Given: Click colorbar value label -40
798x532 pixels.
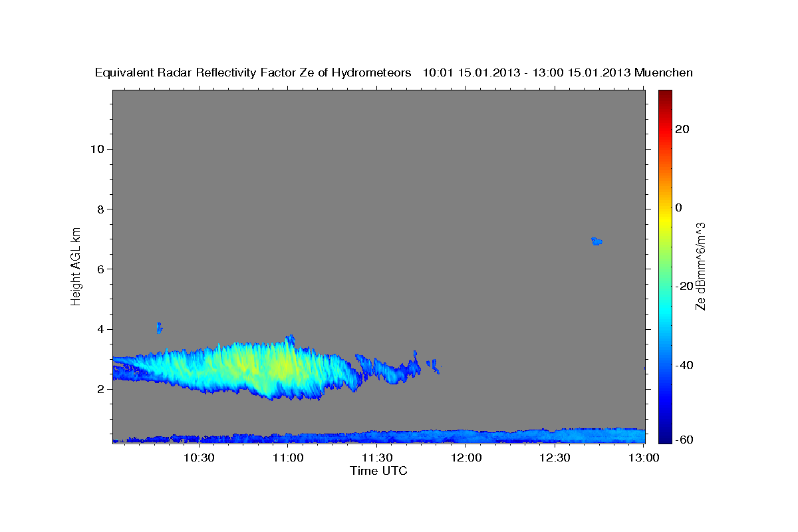Looking at the screenshot, I should coord(684,365).
